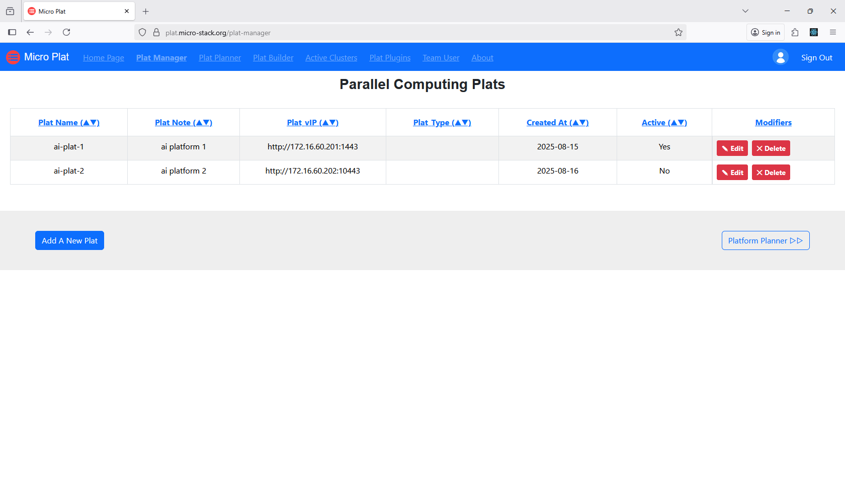Select the user avatar icon in navbar
The height and width of the screenshot is (504, 845).
[780, 57]
